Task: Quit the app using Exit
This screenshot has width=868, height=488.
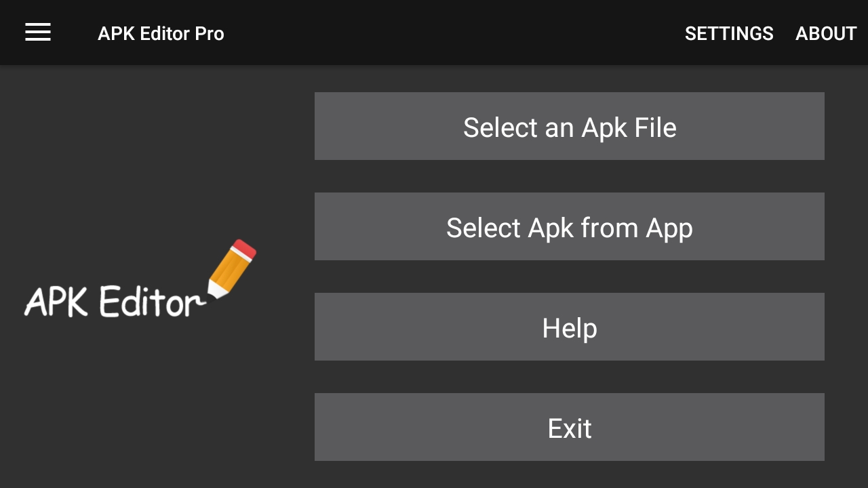Action: click(570, 427)
